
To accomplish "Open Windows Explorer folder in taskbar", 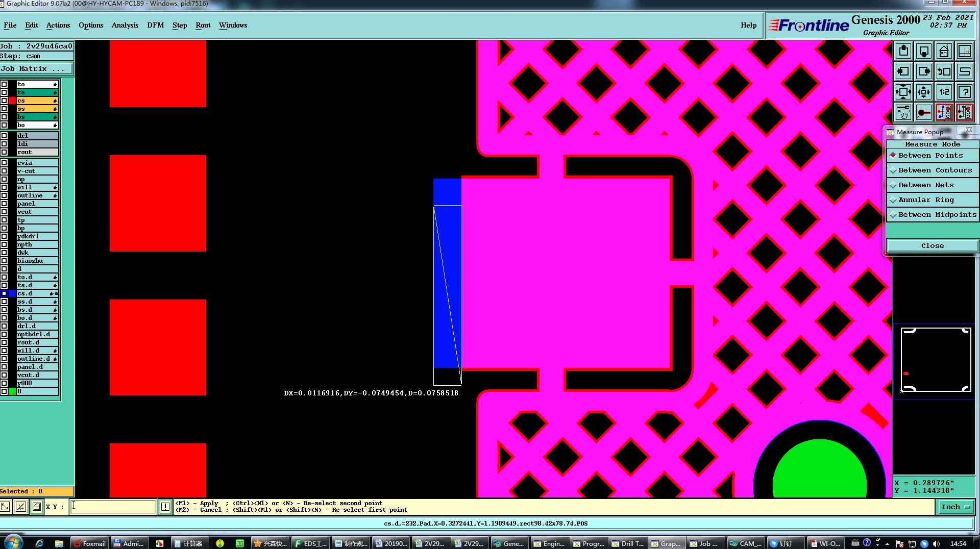I will [59, 543].
